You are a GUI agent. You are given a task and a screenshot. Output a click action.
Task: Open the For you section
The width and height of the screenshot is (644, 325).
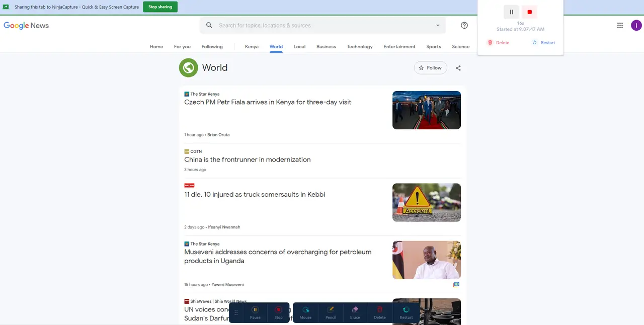coord(182,46)
